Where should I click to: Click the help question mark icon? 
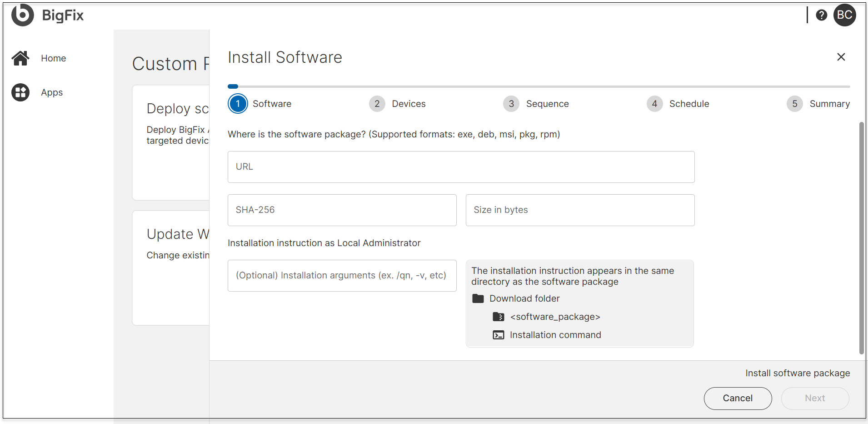tap(822, 15)
